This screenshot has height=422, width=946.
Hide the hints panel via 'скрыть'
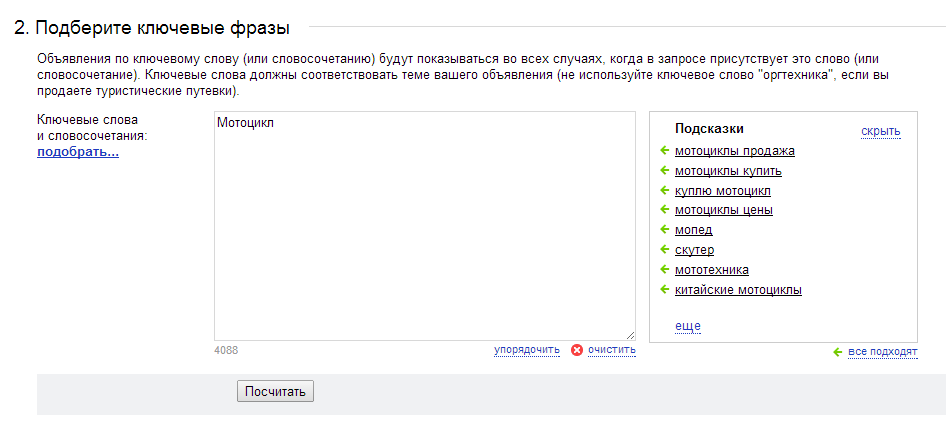tap(880, 131)
